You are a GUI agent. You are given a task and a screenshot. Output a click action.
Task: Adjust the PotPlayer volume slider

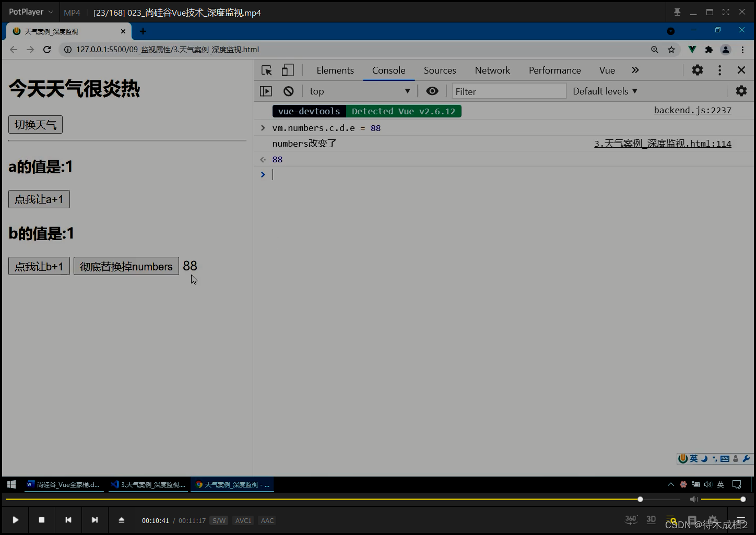[723, 500]
